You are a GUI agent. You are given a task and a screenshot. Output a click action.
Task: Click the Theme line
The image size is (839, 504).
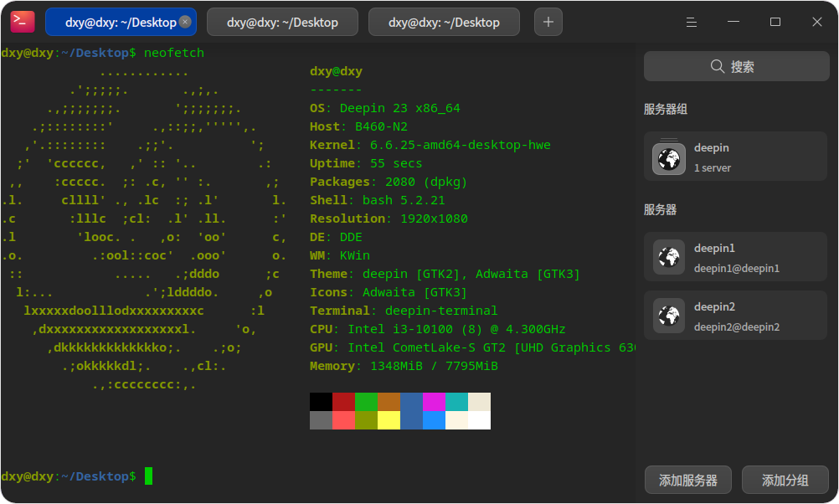[x=445, y=274]
